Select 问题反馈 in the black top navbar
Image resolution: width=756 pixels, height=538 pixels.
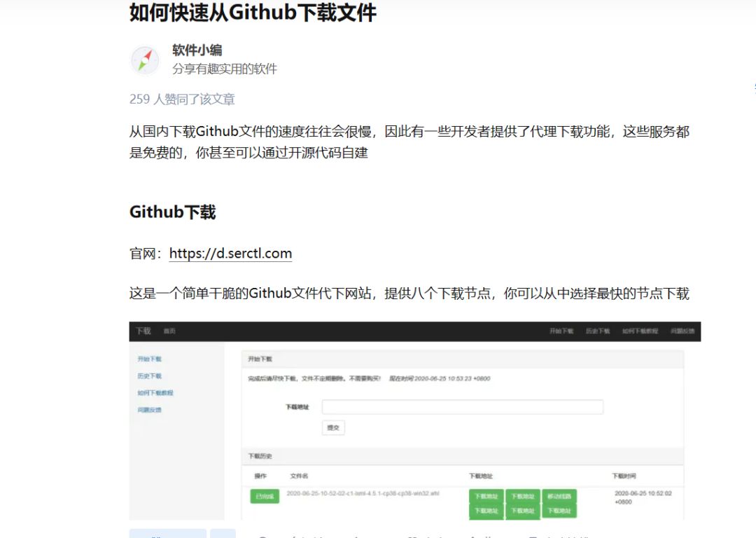(682, 331)
